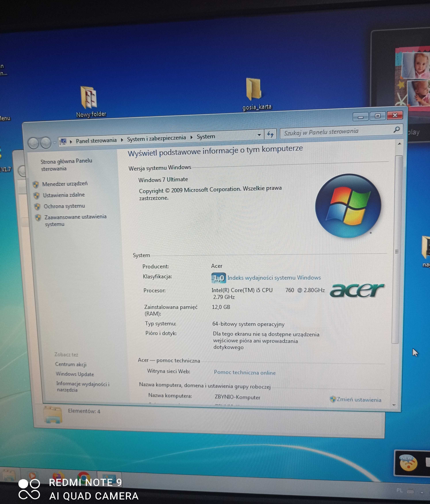Maximize the System window
Screen dimensions: 430x504
click(x=378, y=116)
